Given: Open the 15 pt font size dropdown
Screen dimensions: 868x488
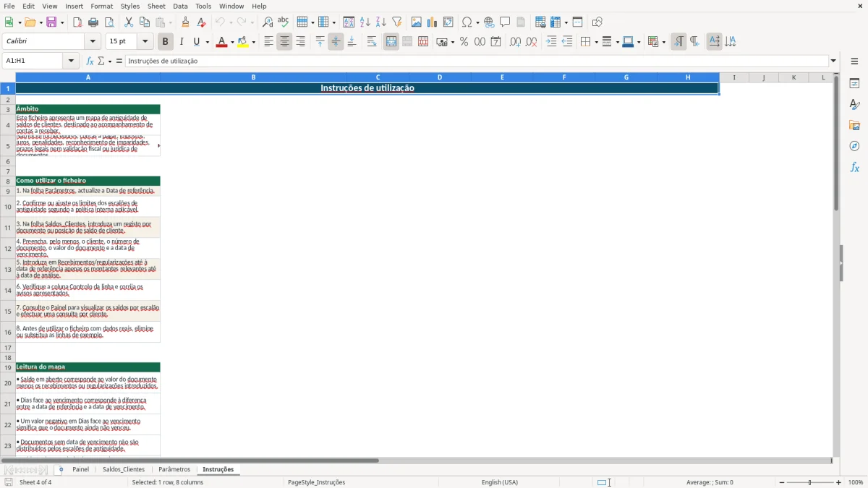Looking at the screenshot, I should (145, 42).
